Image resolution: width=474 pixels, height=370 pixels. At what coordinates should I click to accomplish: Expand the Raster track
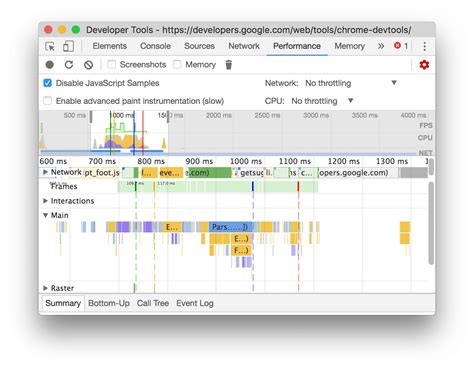click(45, 288)
